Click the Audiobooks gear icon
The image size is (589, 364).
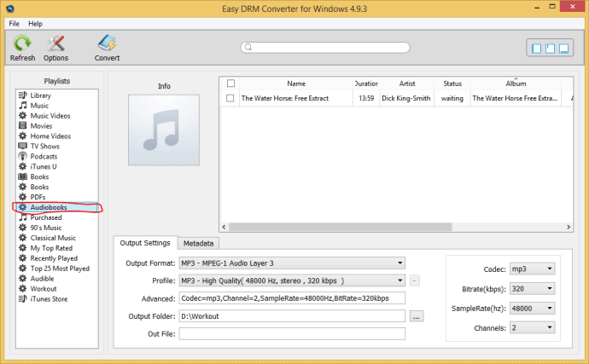tap(23, 207)
